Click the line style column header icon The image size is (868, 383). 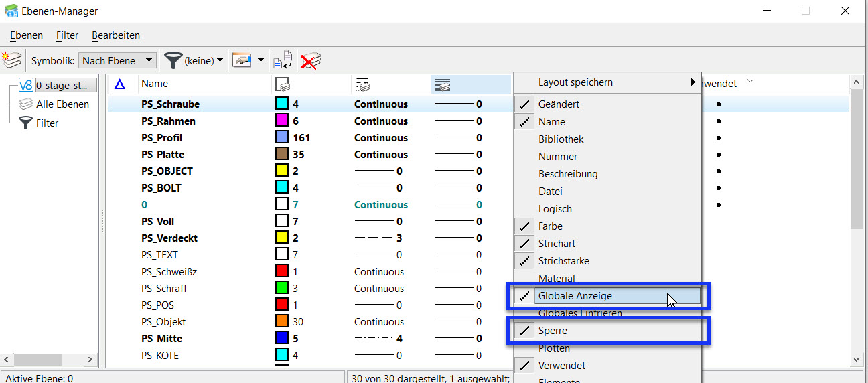coord(363,84)
